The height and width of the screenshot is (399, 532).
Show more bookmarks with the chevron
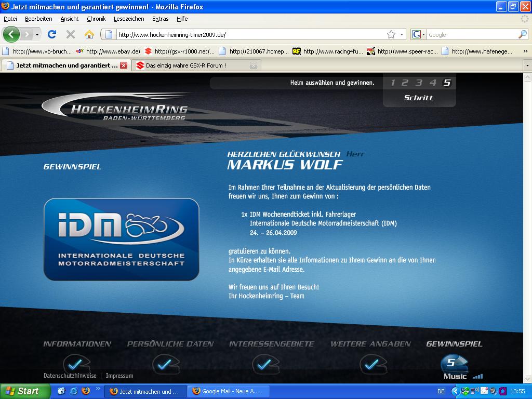(525, 51)
